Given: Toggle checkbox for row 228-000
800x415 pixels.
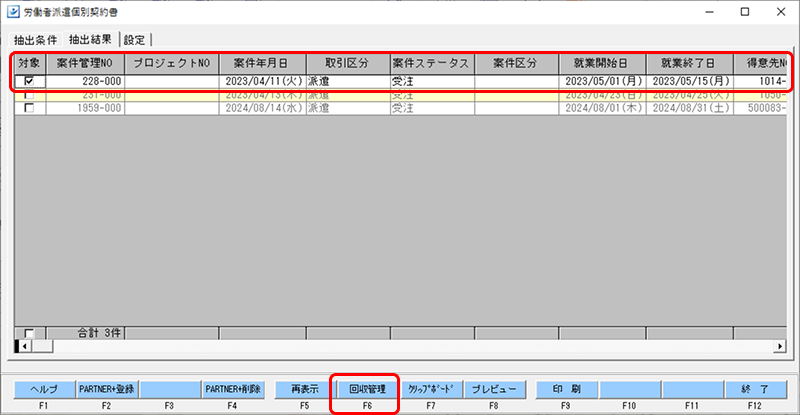Looking at the screenshot, I should [x=29, y=81].
